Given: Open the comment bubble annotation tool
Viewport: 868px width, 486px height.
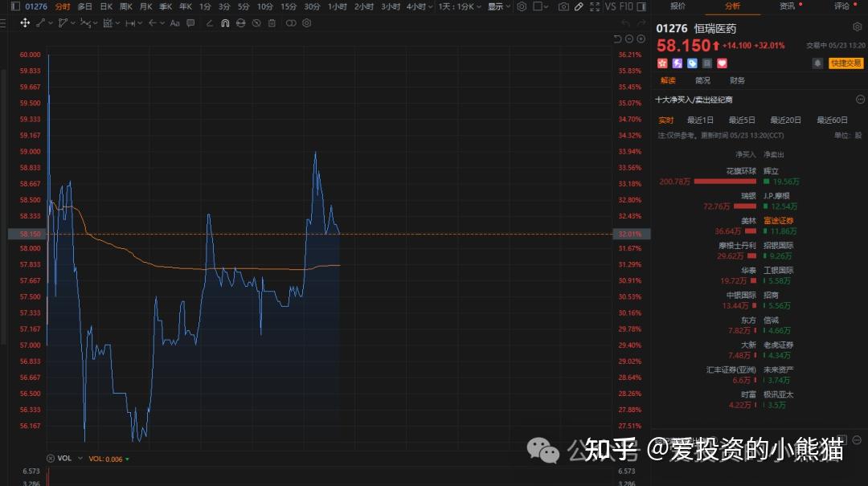Looking at the screenshot, I should (189, 23).
